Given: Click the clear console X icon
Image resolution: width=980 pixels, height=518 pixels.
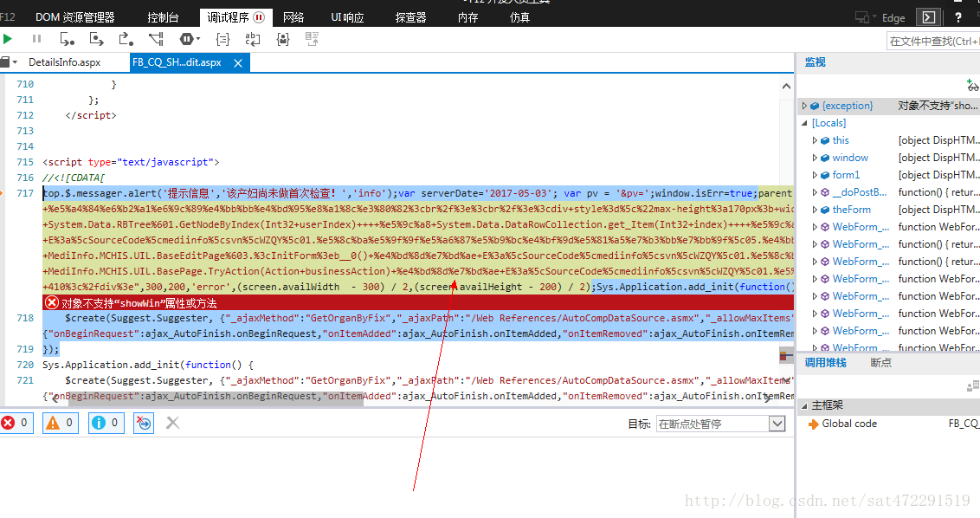Looking at the screenshot, I should click(172, 423).
